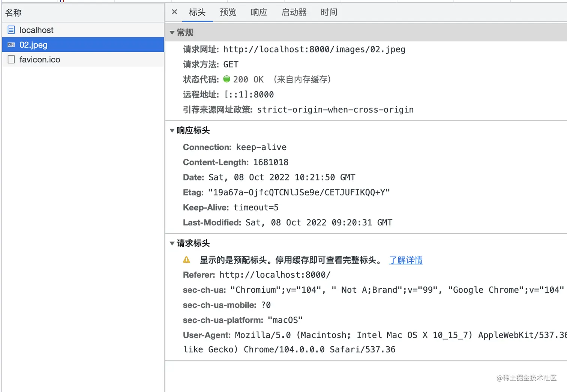567x392 pixels.
Task: Select the favicon.ico request row
Action: (x=40, y=59)
